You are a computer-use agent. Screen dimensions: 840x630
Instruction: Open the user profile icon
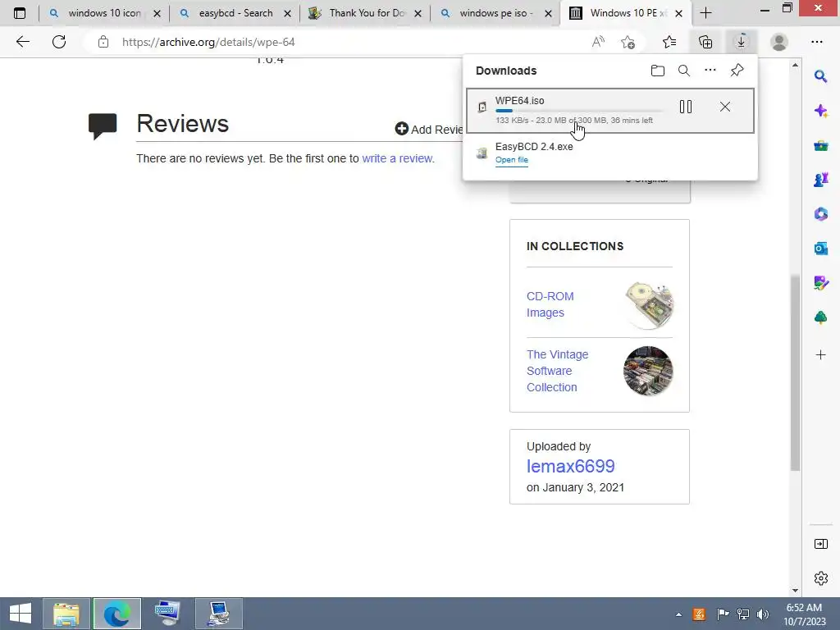click(x=779, y=42)
